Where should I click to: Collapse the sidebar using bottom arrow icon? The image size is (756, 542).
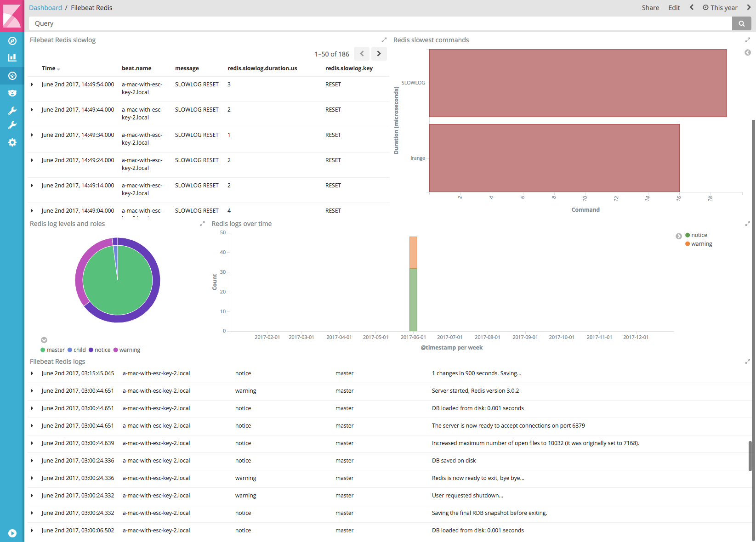click(12, 533)
